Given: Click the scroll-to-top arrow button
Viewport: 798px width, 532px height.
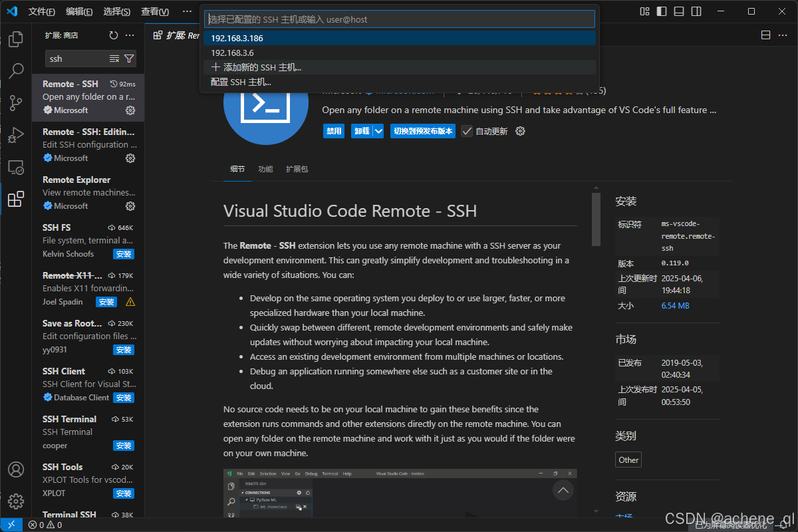Looking at the screenshot, I should [x=563, y=491].
